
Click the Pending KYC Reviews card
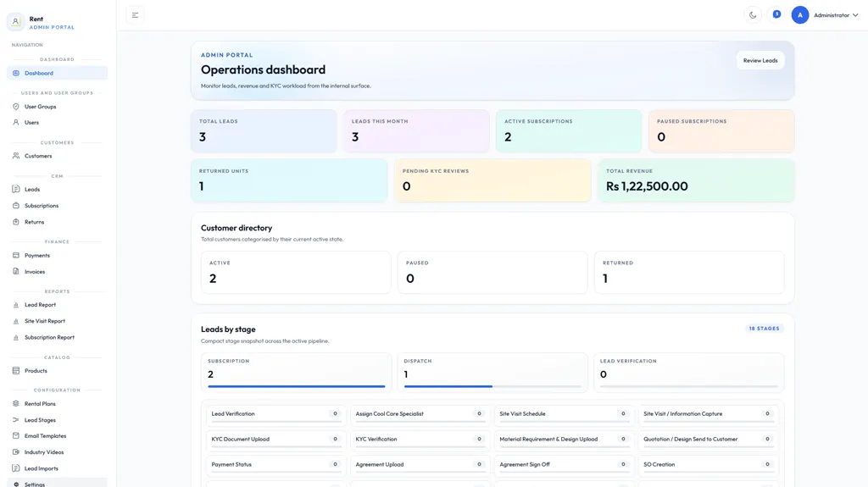point(492,180)
